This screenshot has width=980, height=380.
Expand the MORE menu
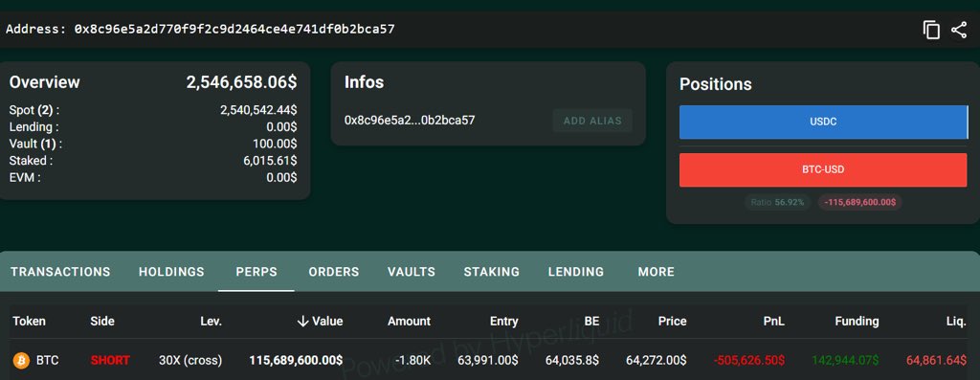[657, 272]
